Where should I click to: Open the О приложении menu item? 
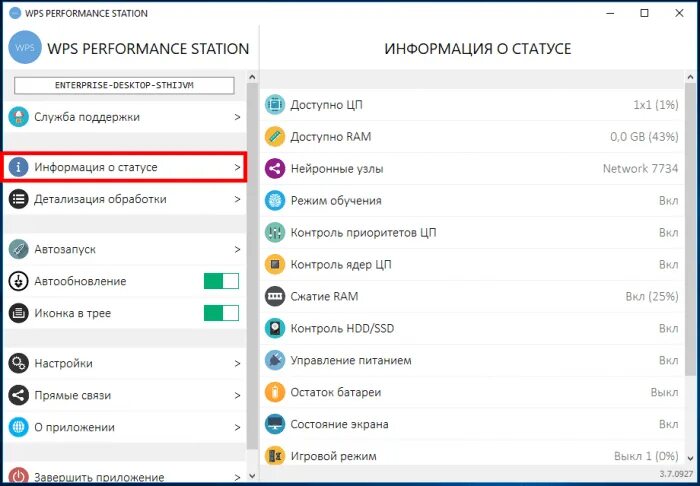125,427
